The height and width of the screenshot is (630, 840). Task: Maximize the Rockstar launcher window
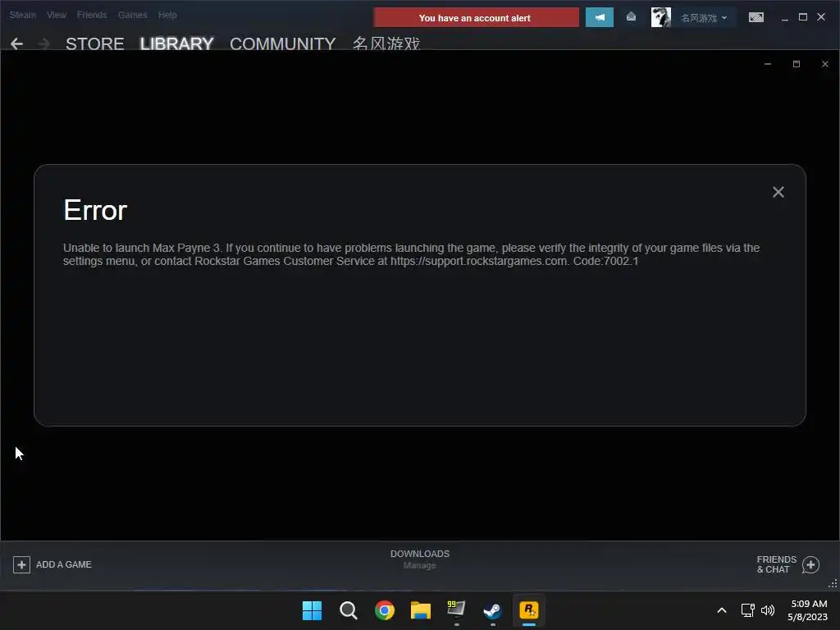point(797,64)
